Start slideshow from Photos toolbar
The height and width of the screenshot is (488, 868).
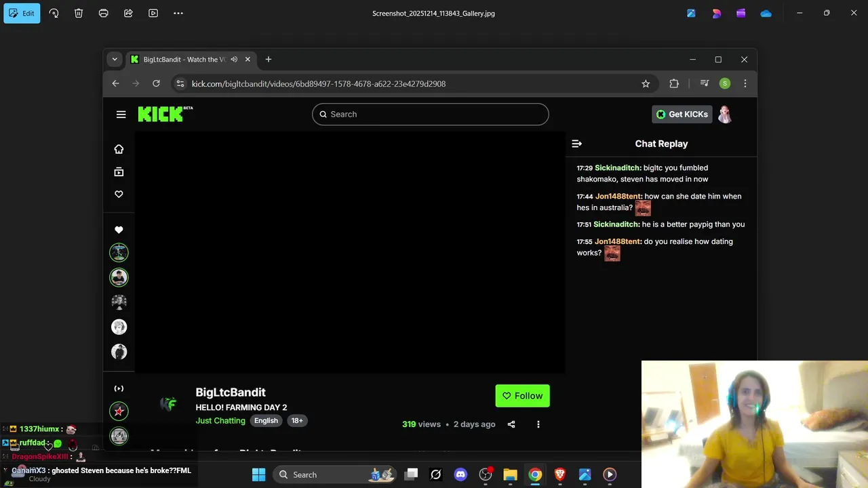pyautogui.click(x=153, y=13)
